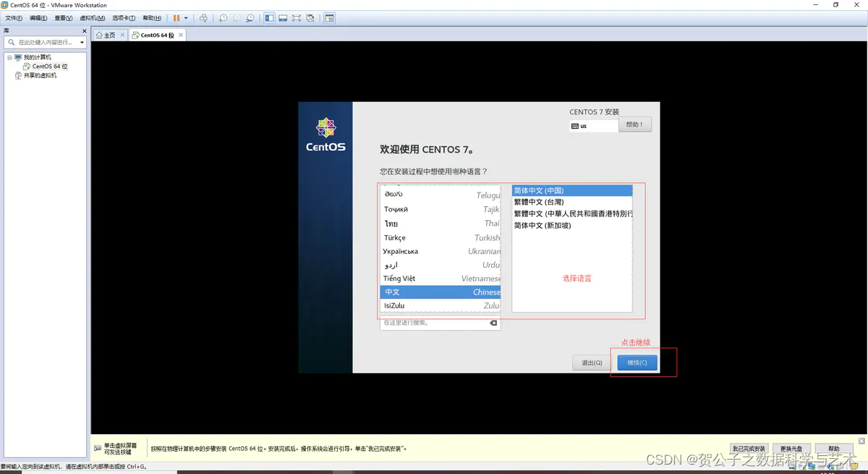The width and height of the screenshot is (868, 474).
Task: Close the 库 library panel
Action: (85, 31)
